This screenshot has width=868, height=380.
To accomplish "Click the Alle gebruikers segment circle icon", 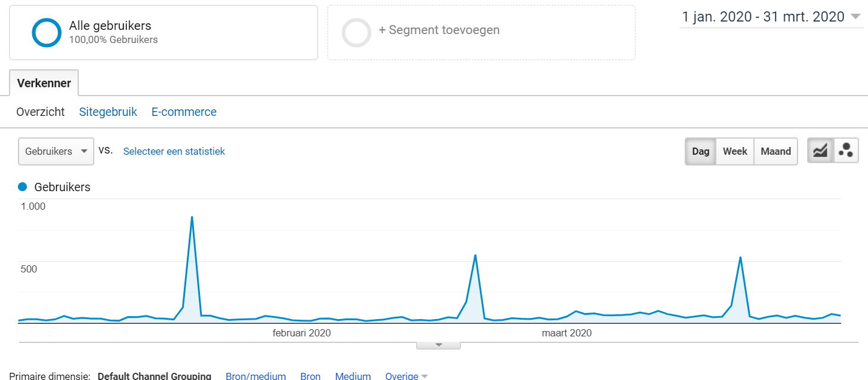I will [x=47, y=32].
